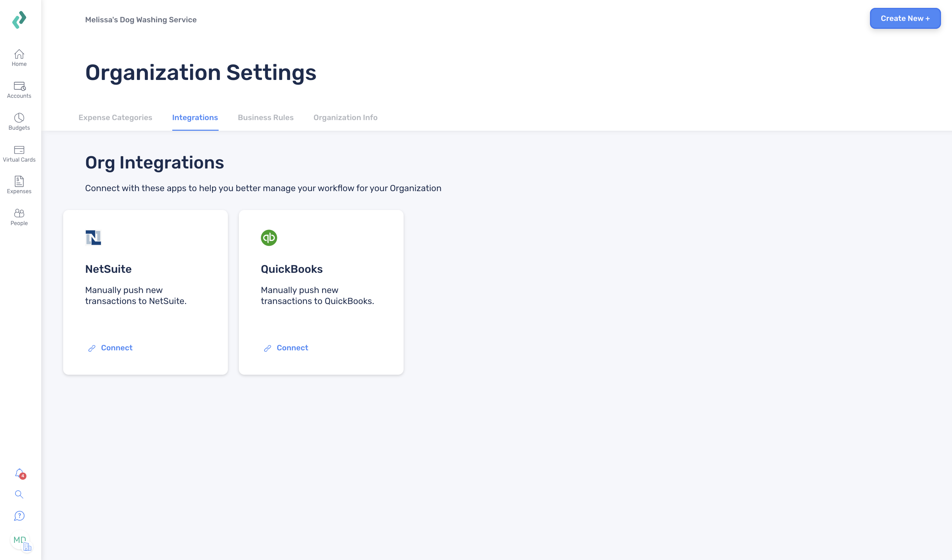Open the Organization Info tab
The image size is (952, 560).
pyautogui.click(x=345, y=117)
